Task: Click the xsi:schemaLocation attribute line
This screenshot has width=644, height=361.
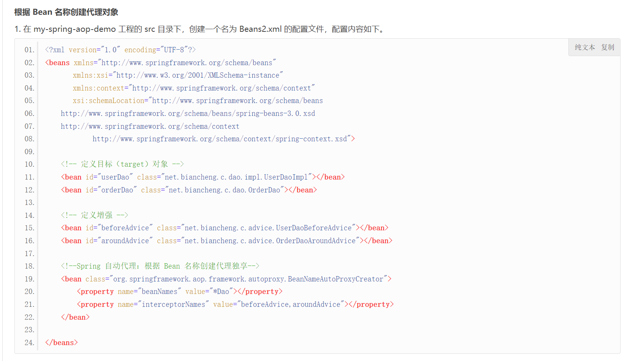Action: [198, 101]
